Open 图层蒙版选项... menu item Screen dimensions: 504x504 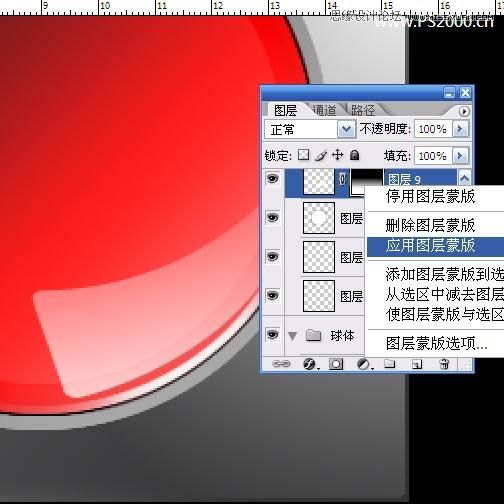click(437, 343)
